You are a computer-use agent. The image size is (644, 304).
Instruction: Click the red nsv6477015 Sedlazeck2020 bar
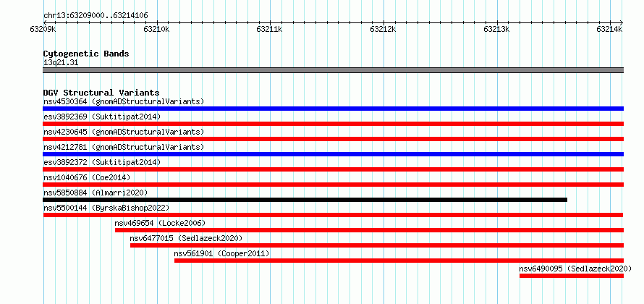(377, 245)
